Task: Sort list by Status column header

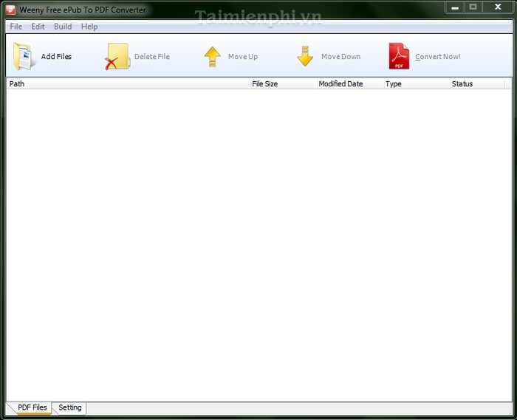Action: coord(477,84)
